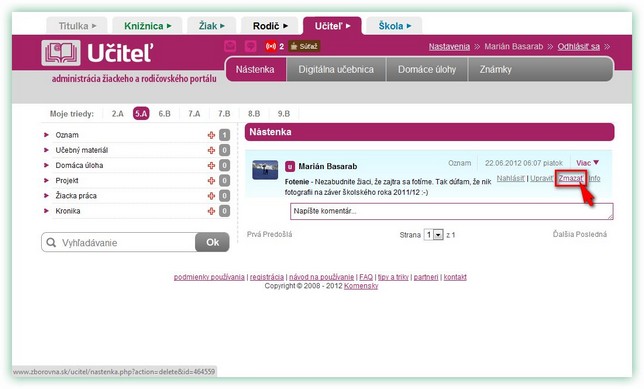
Task: Expand the Projekt category arrow
Action: pyautogui.click(x=46, y=180)
